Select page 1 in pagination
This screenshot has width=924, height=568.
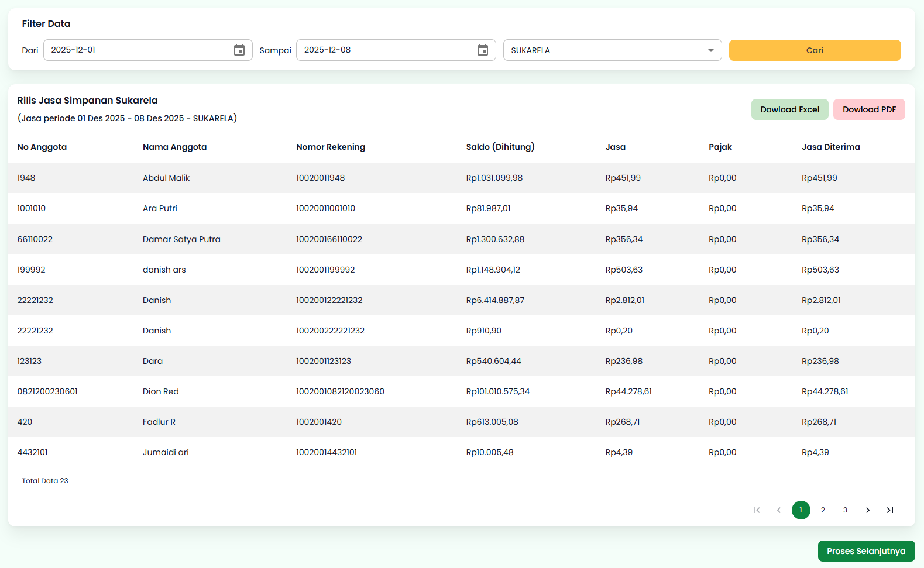(x=801, y=510)
